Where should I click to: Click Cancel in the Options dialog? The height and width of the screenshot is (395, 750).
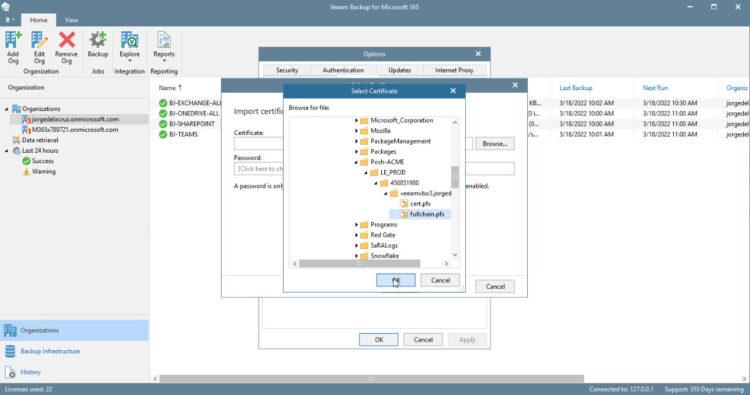pyautogui.click(x=423, y=340)
